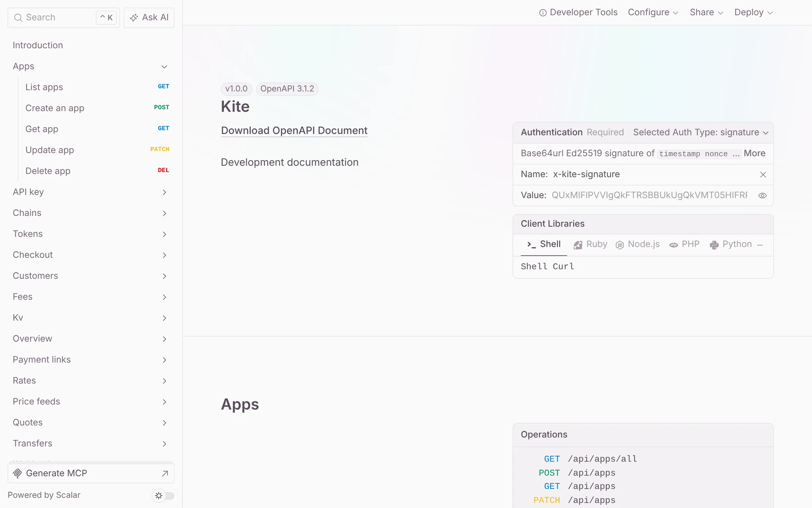Change the Selected Auth Type dropdown
812x508 pixels.
pos(701,132)
